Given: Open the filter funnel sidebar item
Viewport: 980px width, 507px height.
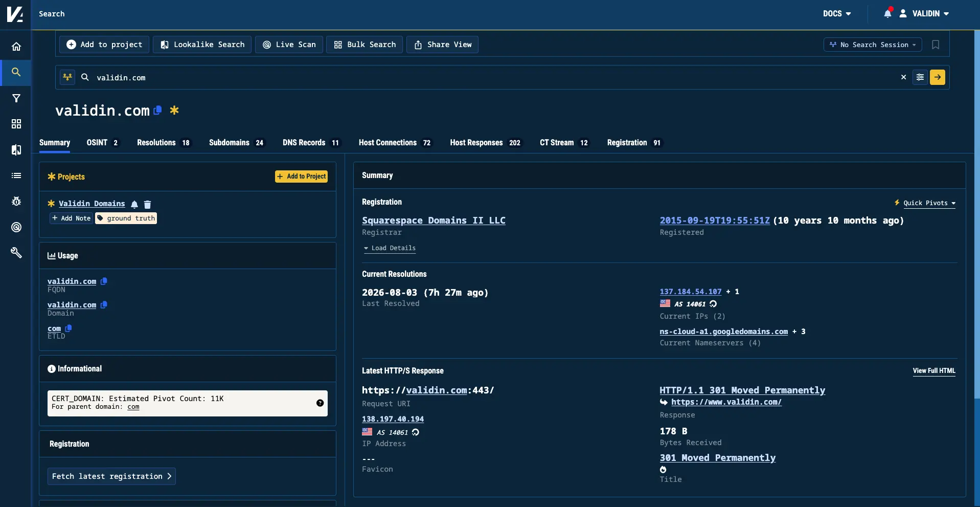Looking at the screenshot, I should tap(16, 98).
